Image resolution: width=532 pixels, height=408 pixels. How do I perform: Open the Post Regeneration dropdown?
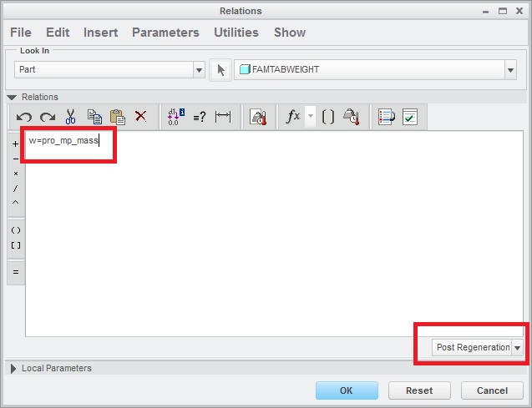click(517, 348)
